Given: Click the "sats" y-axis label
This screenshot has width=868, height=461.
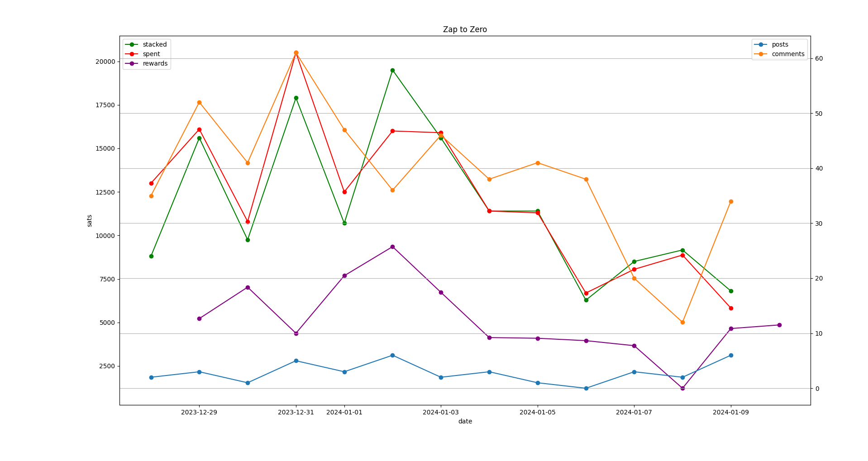Looking at the screenshot, I should pyautogui.click(x=89, y=221).
